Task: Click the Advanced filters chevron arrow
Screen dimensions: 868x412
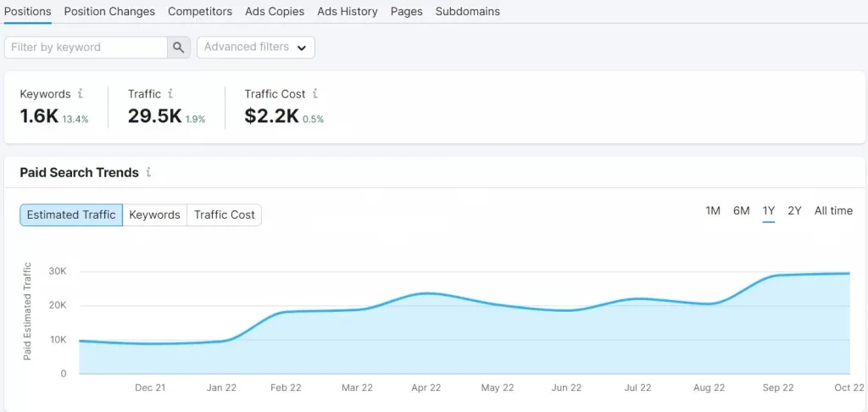Action: (x=302, y=47)
